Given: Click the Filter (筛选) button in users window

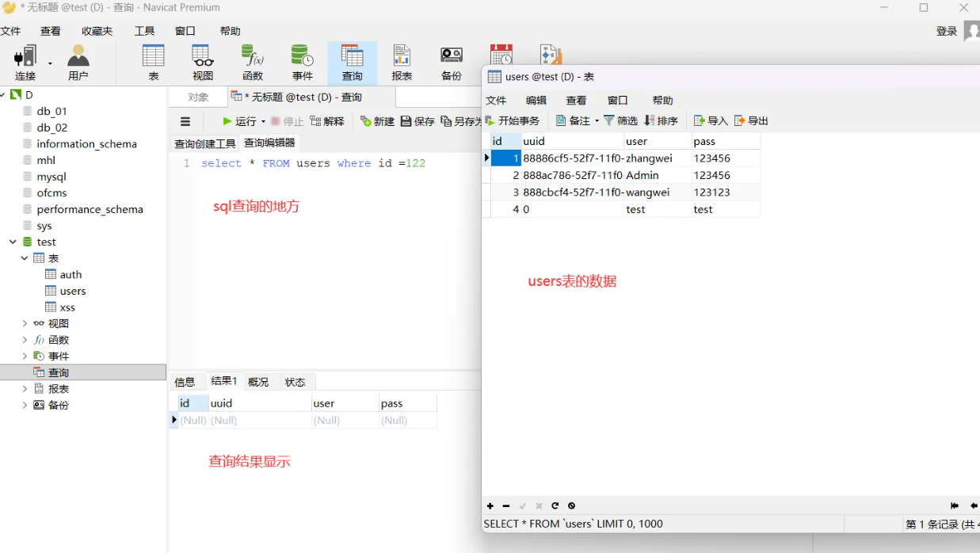Looking at the screenshot, I should pyautogui.click(x=620, y=121).
